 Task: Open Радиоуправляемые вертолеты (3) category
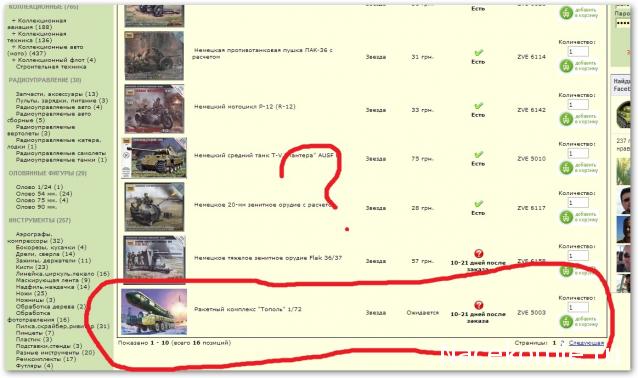tap(41, 130)
